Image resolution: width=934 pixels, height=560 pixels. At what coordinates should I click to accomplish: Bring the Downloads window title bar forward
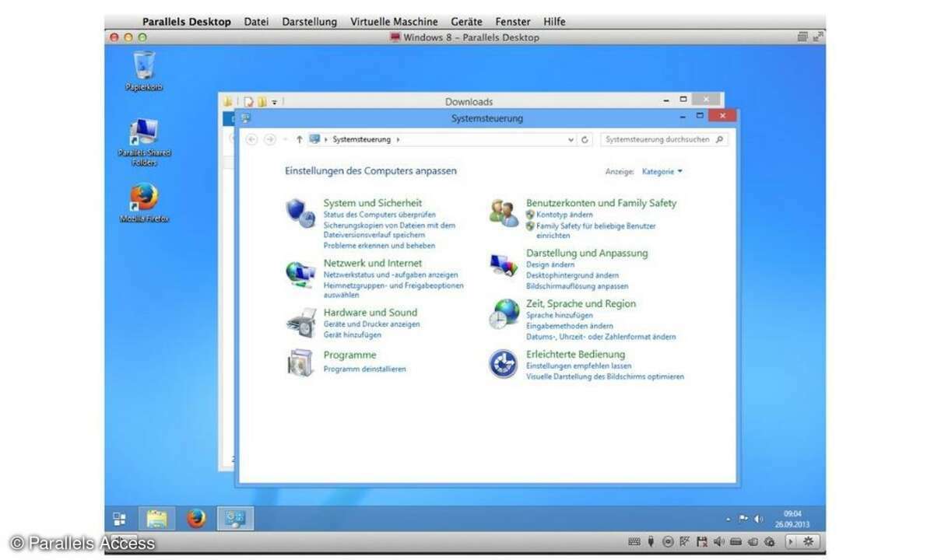469,101
